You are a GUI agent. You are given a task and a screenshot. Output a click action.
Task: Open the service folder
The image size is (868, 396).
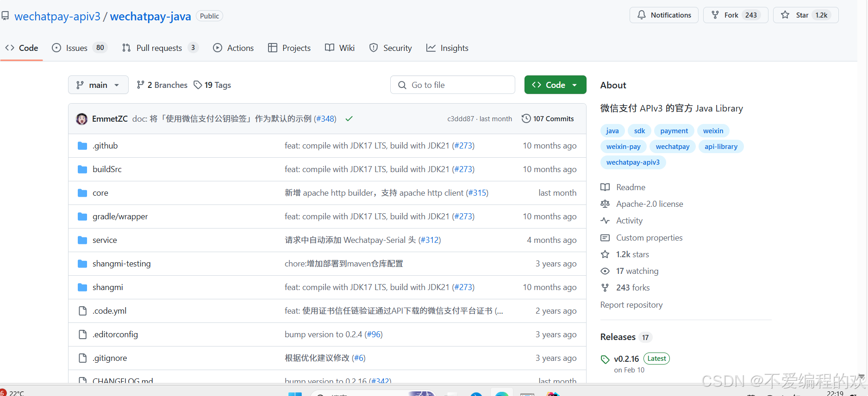105,240
